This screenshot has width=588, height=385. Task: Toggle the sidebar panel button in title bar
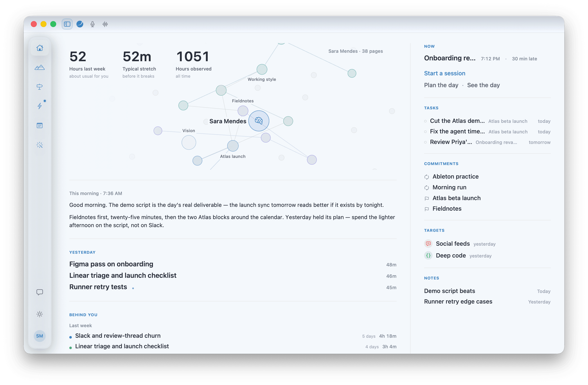pos(67,24)
